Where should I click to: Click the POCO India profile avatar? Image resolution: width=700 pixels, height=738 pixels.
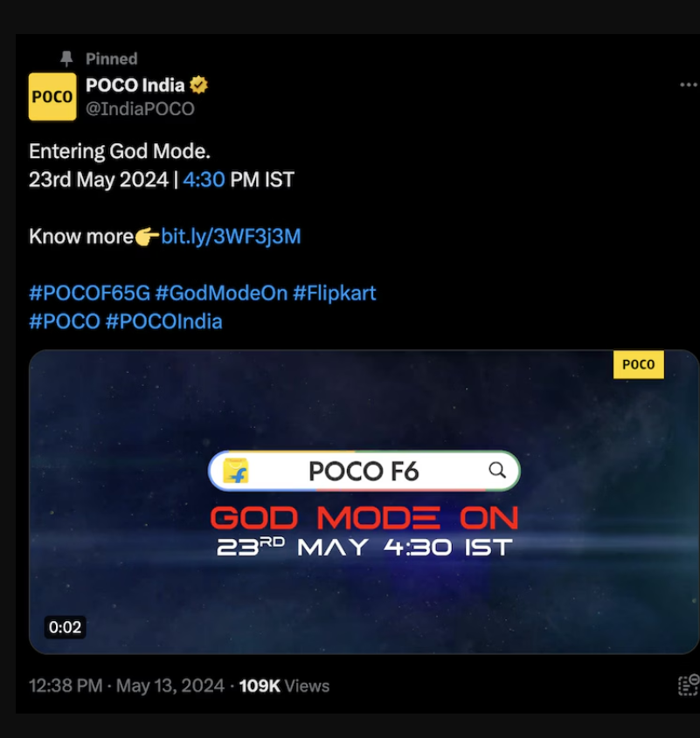tap(52, 97)
